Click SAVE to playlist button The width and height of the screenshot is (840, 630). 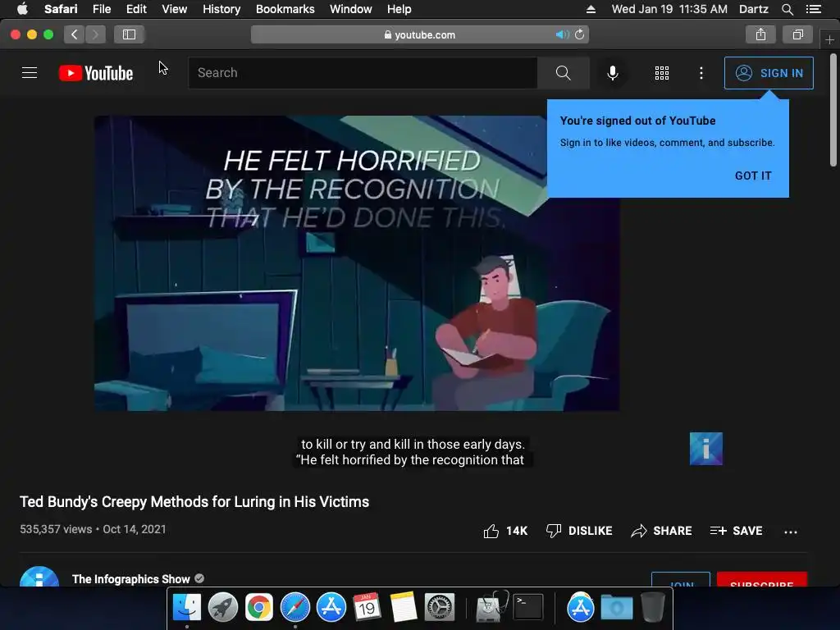click(x=736, y=531)
